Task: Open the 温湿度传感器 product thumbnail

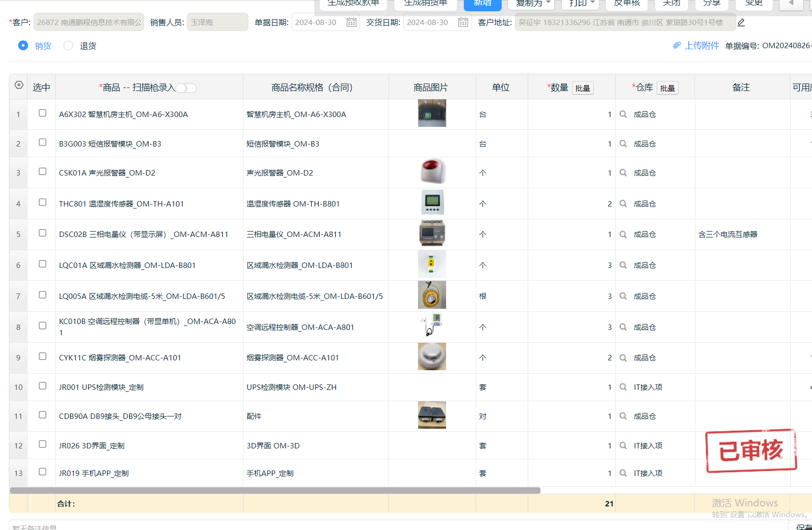Action: pyautogui.click(x=432, y=203)
